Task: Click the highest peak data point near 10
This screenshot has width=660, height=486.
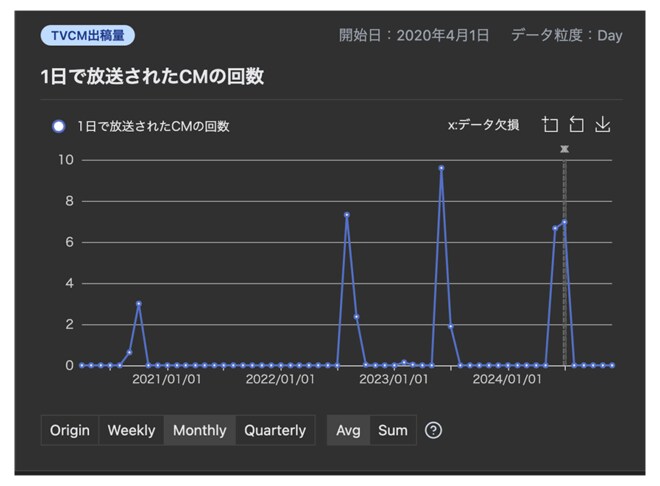Action: (441, 168)
